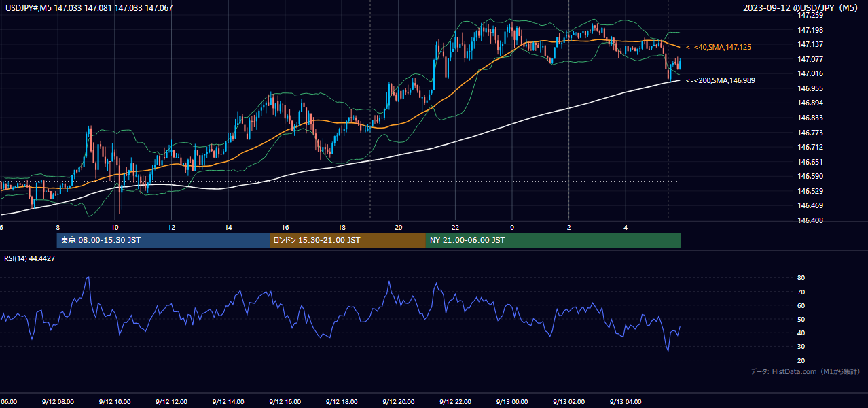Click RSI scale value 50

[801, 319]
